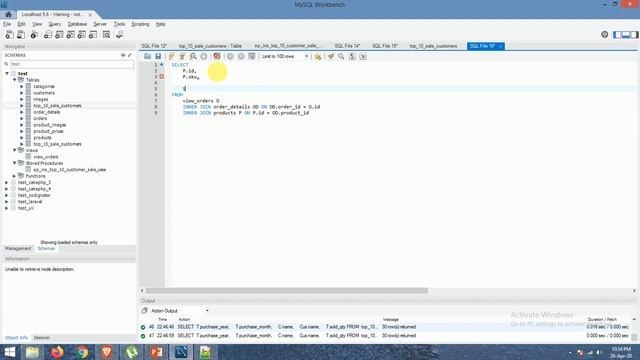Click the horizontal scrollbar of SQL editor
Image resolution: width=640 pixels, height=360 pixels.
pos(287,291)
